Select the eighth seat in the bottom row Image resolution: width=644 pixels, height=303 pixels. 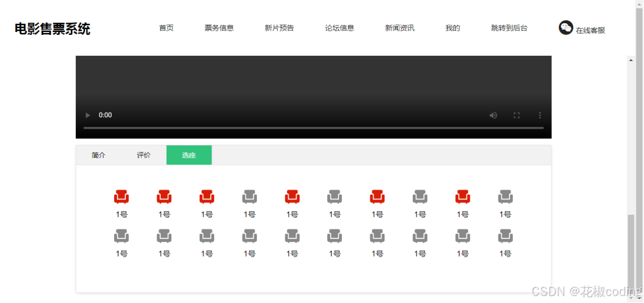click(x=420, y=236)
